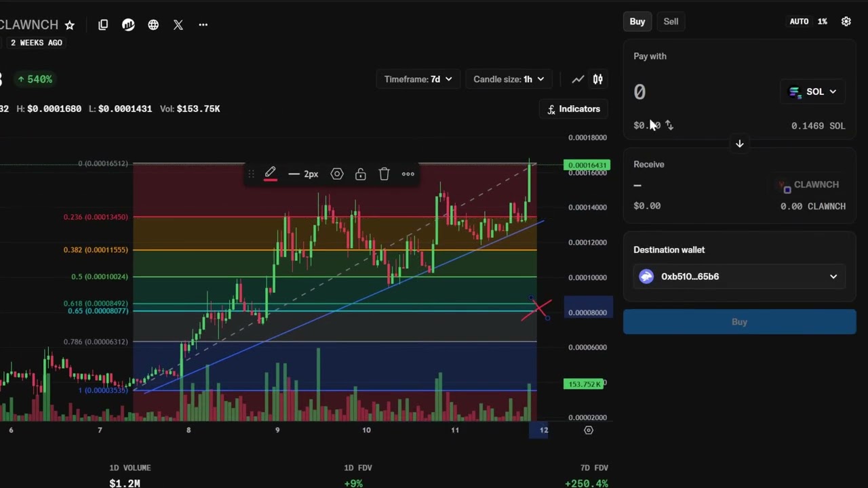This screenshot has width=868, height=488.
Task: Open the token website globe icon
Action: click(x=153, y=24)
